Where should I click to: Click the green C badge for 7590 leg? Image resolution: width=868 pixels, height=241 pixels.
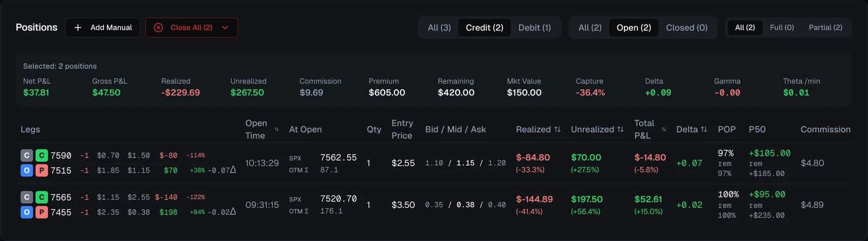click(x=42, y=156)
